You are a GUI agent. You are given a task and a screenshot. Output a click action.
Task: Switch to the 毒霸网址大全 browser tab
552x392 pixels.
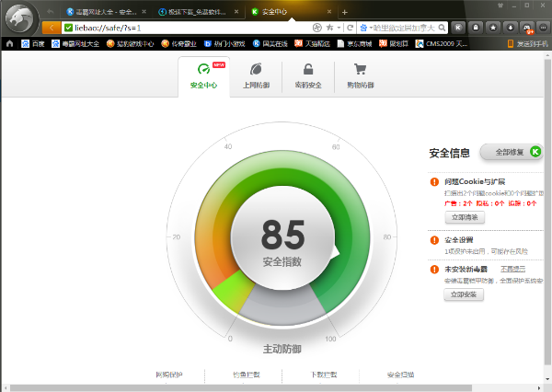click(101, 12)
